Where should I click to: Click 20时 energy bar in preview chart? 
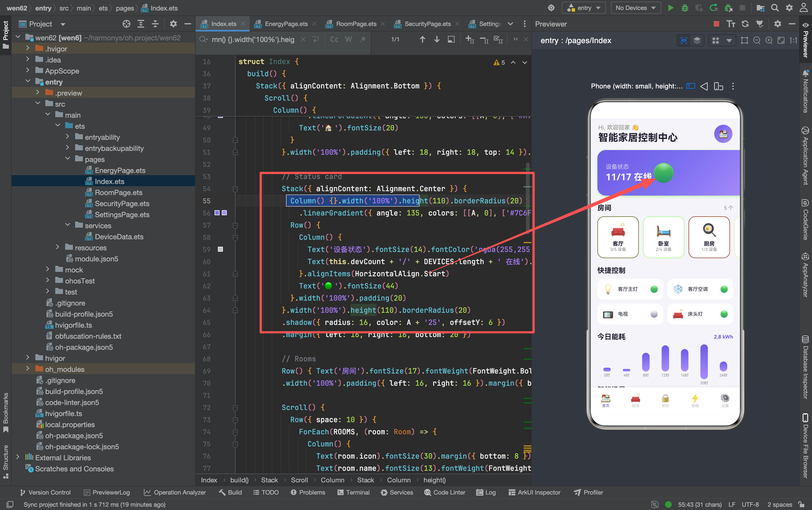pyautogui.click(x=704, y=362)
